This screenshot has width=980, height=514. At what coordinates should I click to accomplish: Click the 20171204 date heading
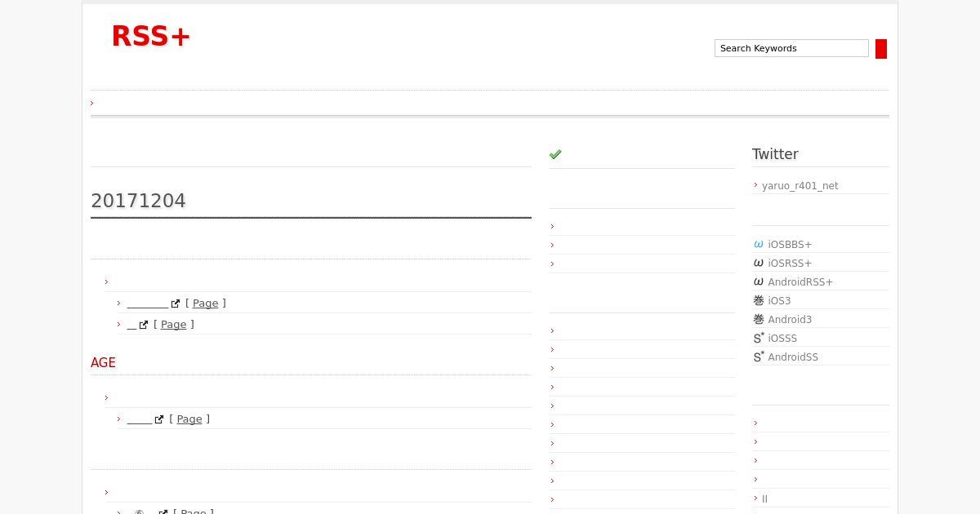pos(138,201)
